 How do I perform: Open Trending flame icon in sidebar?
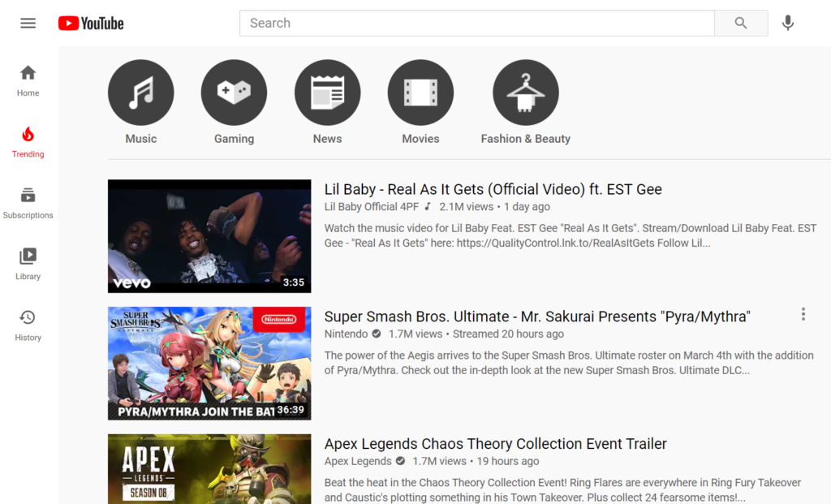(x=28, y=136)
